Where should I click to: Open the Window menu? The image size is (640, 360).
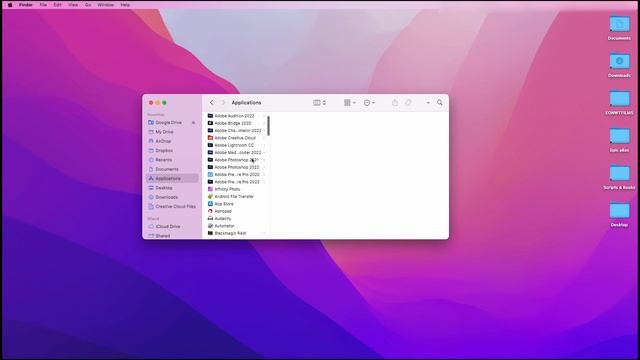coord(106,5)
